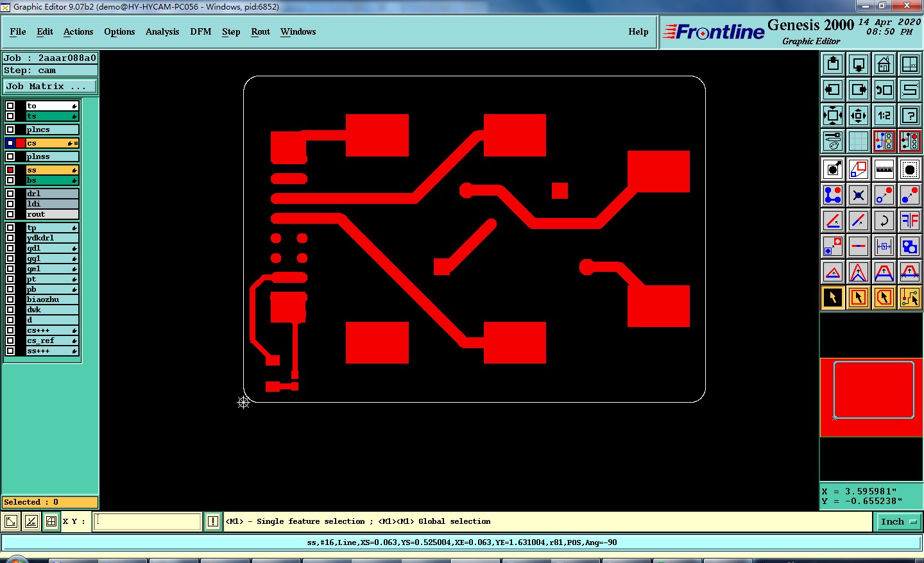This screenshot has width=924, height=563.
Task: Toggle display checkbox for layer biaozhu
Action: 10,299
